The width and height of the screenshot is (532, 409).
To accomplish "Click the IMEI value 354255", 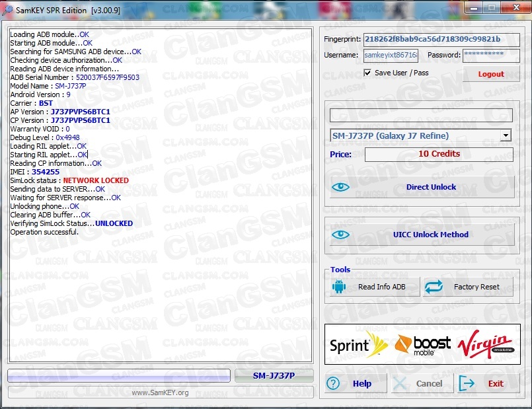I will (46, 172).
